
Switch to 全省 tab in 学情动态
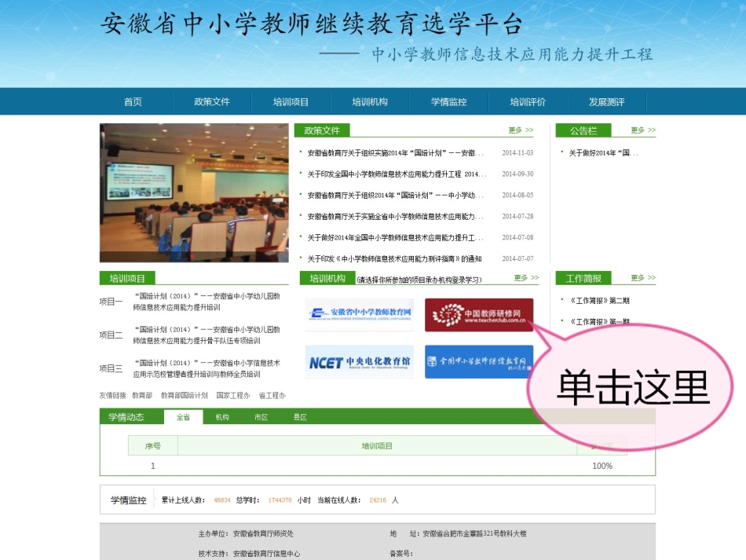(183, 417)
